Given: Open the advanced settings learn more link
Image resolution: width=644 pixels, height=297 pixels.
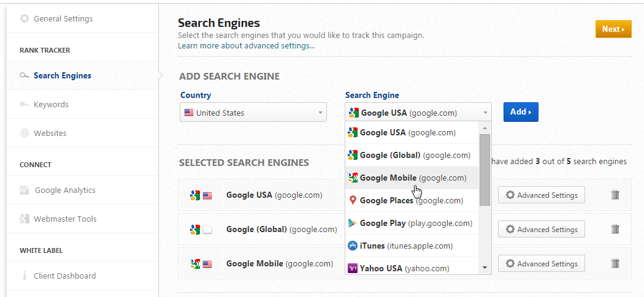Looking at the screenshot, I should tap(247, 46).
